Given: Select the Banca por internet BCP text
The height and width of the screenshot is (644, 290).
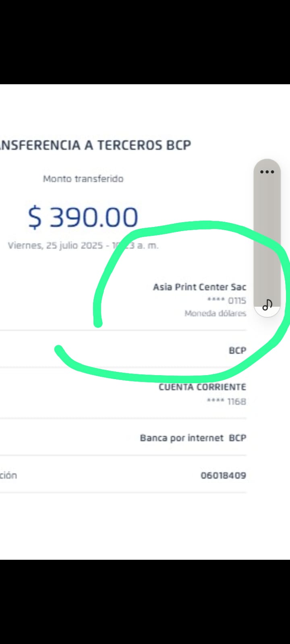Looking at the screenshot, I should [x=193, y=438].
